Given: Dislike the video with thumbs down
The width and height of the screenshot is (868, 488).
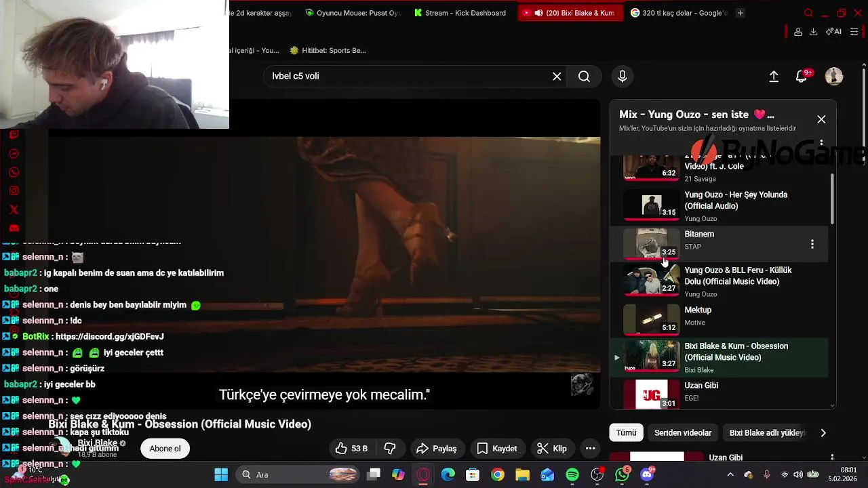Looking at the screenshot, I should pyautogui.click(x=390, y=449).
